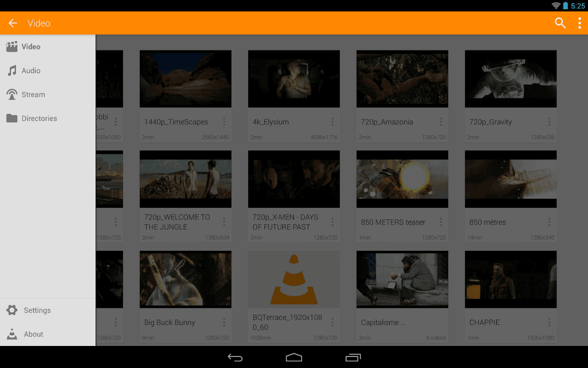Open options menu for 4k_Elysium
The image size is (588, 368).
point(332,122)
